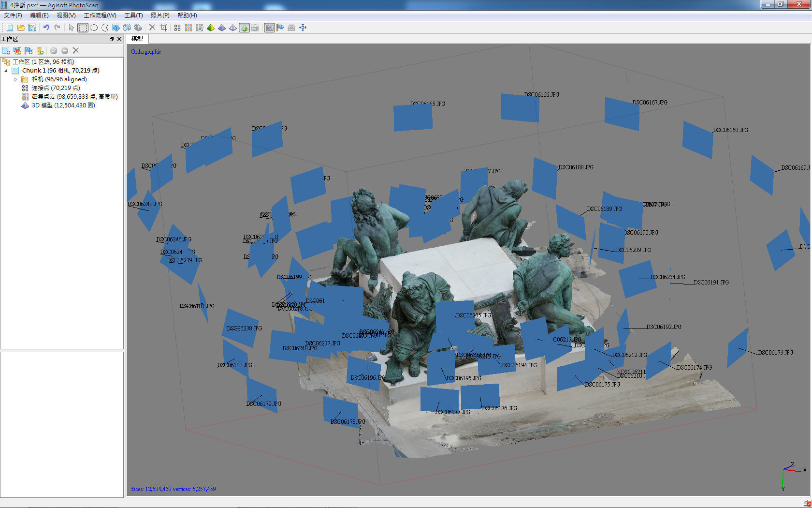The height and width of the screenshot is (508, 812).
Task: Select the Navigation arrow pointer tool
Action: click(x=72, y=28)
